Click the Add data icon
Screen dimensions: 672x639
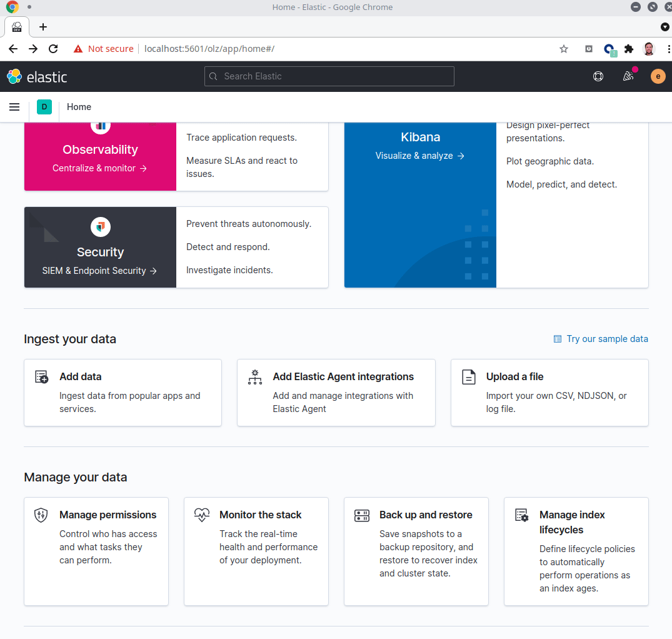click(42, 377)
